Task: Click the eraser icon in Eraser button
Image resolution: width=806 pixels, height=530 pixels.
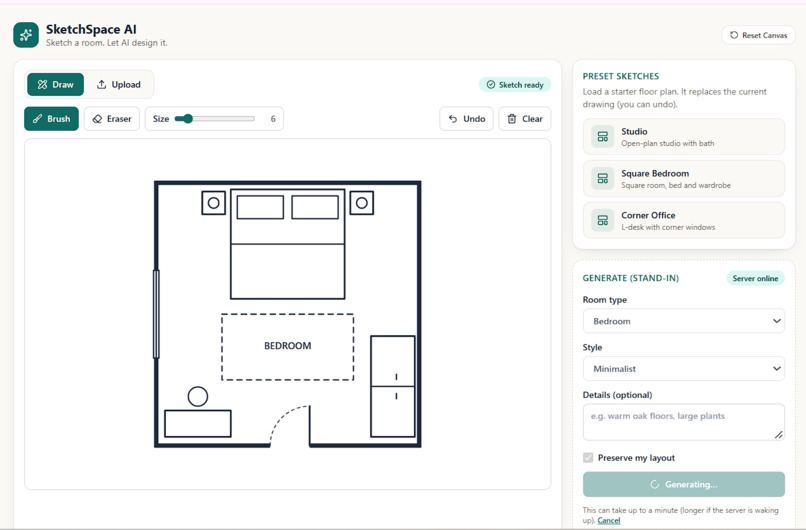Action: click(97, 119)
